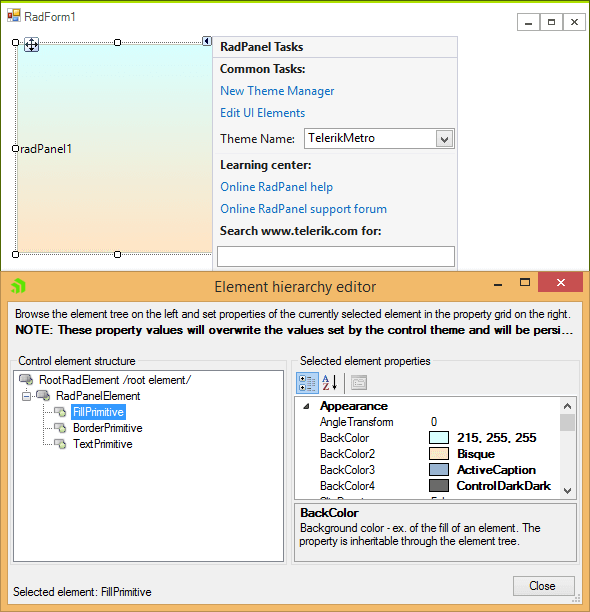The image size is (590, 612).
Task: Click the telerik.com search input field
Action: 336,256
